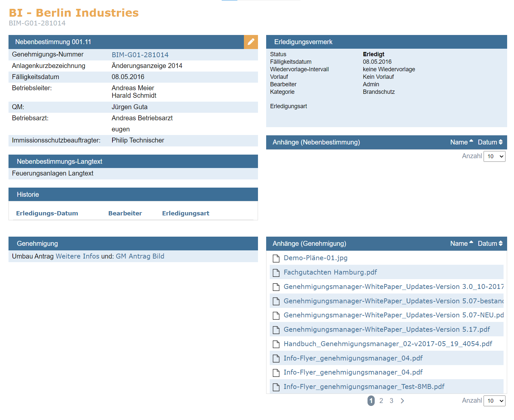This screenshot has width=514, height=420.
Task: Jump to page 3 of attachments
Action: [391, 401]
